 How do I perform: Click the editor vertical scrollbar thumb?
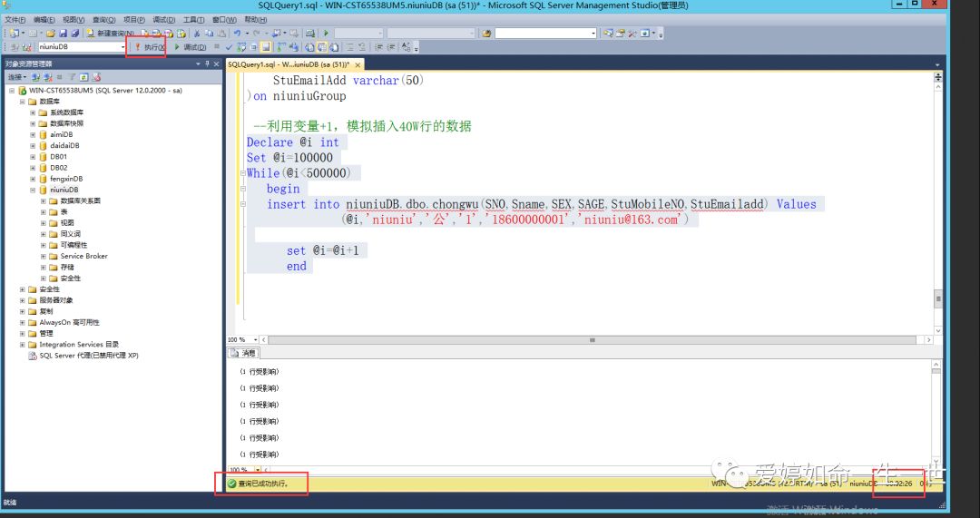pos(937,299)
